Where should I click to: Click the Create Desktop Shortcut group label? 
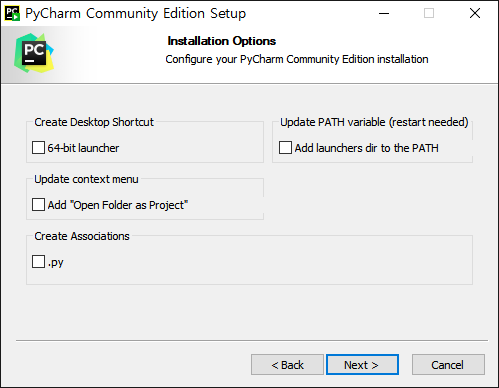[x=94, y=122]
